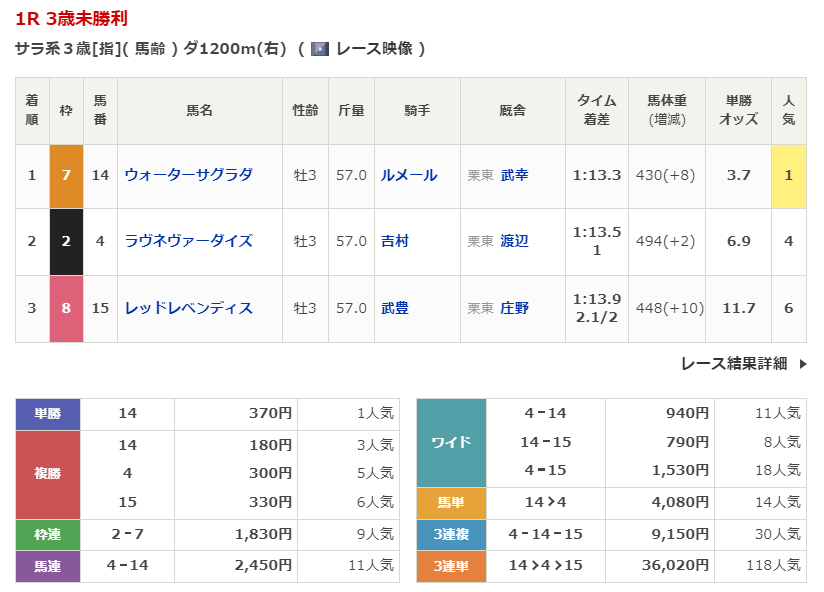Open trainer 庄野 page
The width and height of the screenshot is (824, 592).
(x=514, y=308)
